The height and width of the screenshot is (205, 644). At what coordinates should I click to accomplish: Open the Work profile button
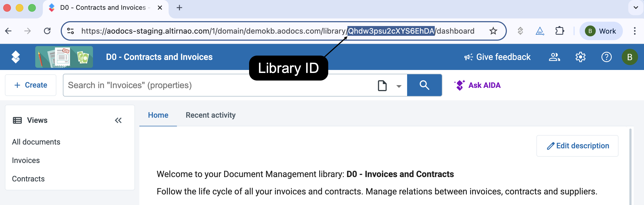click(601, 31)
